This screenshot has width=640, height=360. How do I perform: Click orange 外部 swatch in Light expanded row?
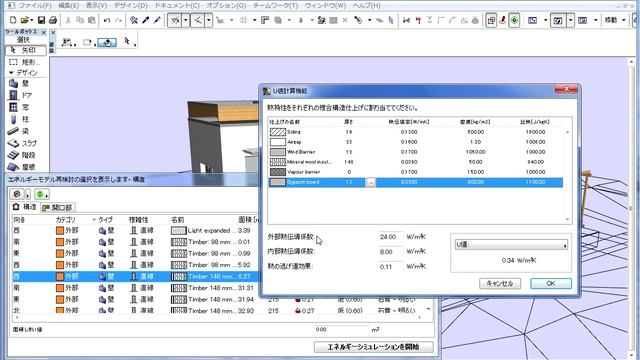click(60, 231)
